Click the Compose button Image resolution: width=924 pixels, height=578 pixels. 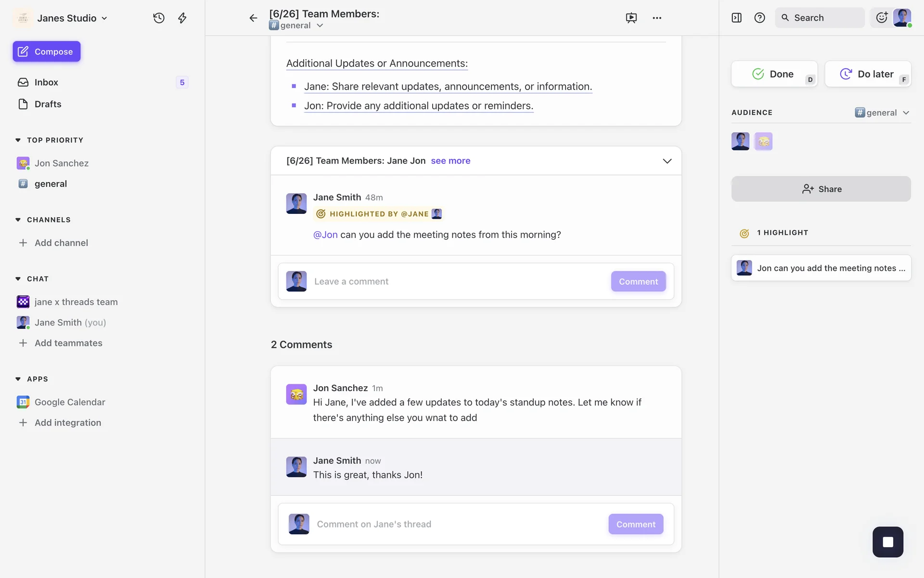pos(47,52)
